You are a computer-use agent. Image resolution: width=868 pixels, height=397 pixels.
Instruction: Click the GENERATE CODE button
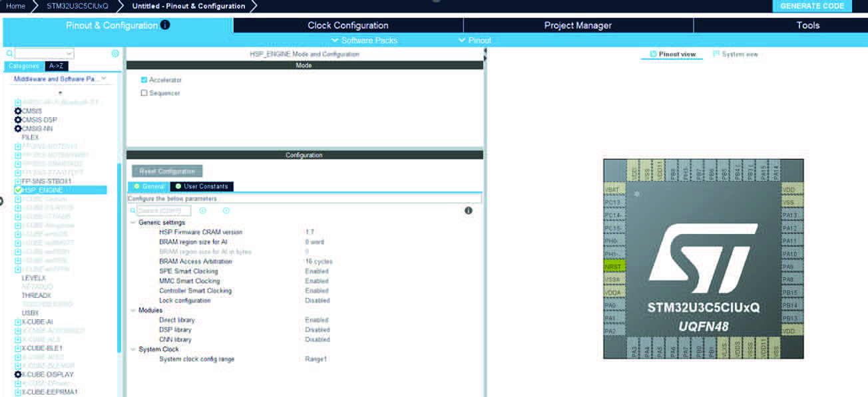pos(812,6)
